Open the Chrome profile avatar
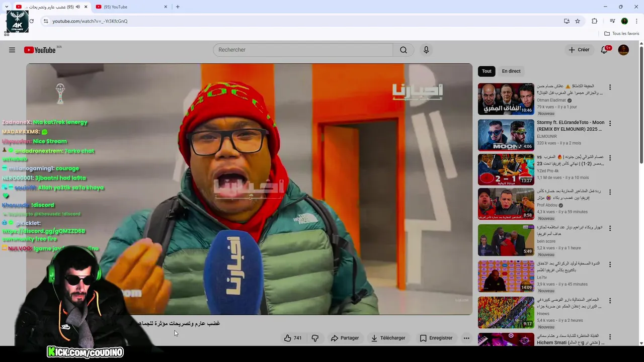This screenshot has width=644, height=362. point(624,21)
